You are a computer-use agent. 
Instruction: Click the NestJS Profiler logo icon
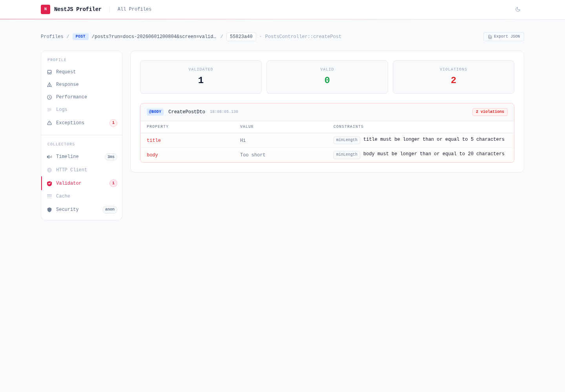point(46,9)
